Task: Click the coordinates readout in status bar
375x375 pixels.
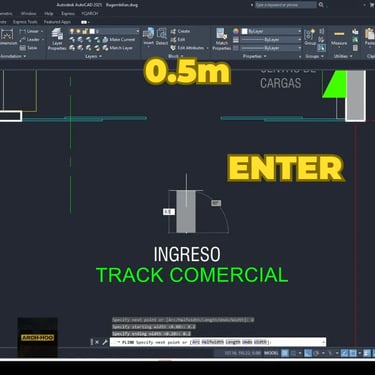Action: 243,353
